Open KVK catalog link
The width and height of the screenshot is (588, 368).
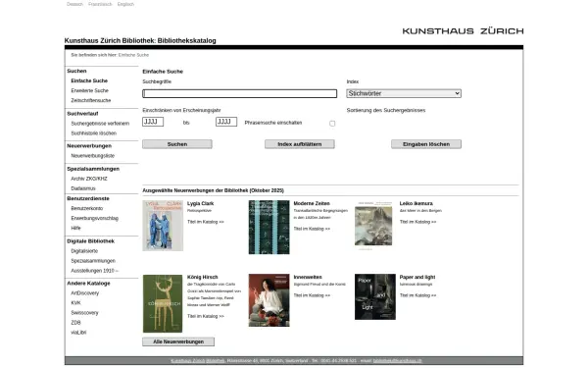pyautogui.click(x=75, y=302)
